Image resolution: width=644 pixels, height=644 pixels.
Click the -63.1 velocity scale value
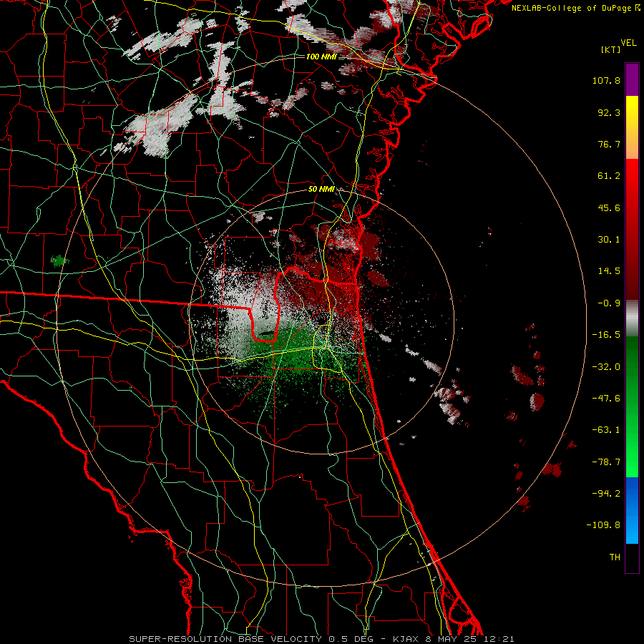(606, 430)
